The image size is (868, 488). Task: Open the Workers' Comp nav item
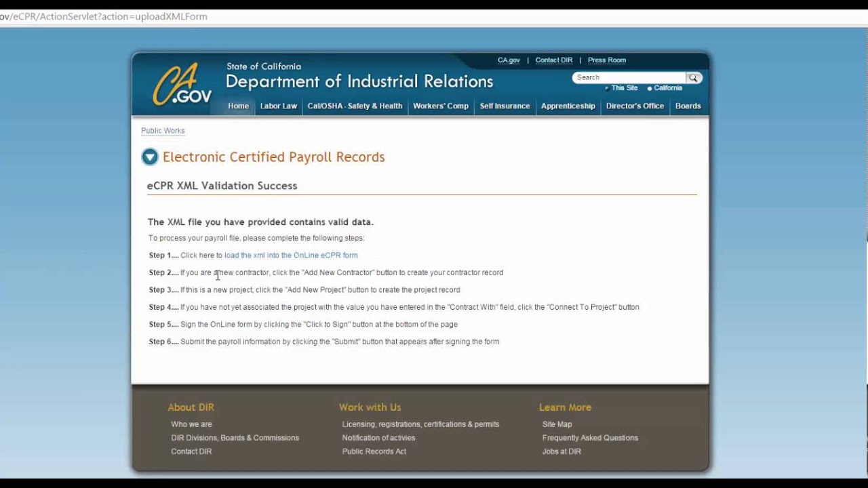tap(441, 106)
